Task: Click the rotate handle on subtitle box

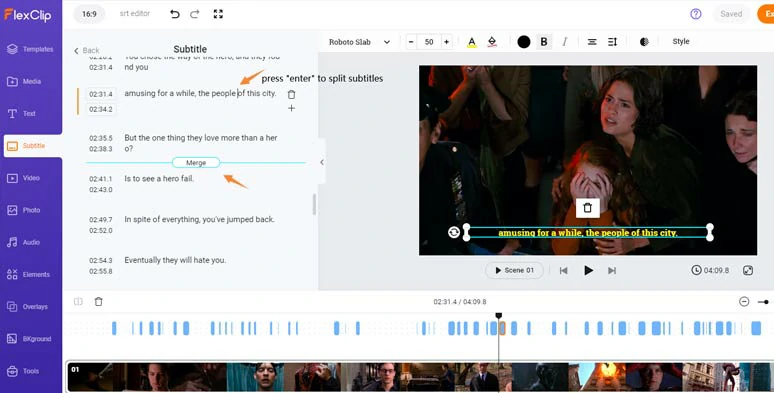Action: pyautogui.click(x=454, y=232)
